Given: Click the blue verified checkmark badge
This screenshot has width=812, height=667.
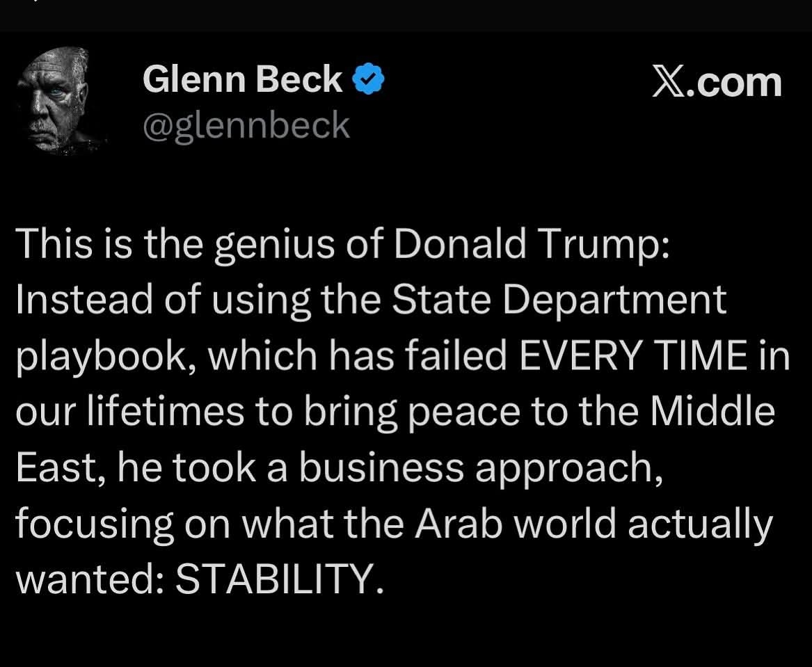Looking at the screenshot, I should (370, 80).
